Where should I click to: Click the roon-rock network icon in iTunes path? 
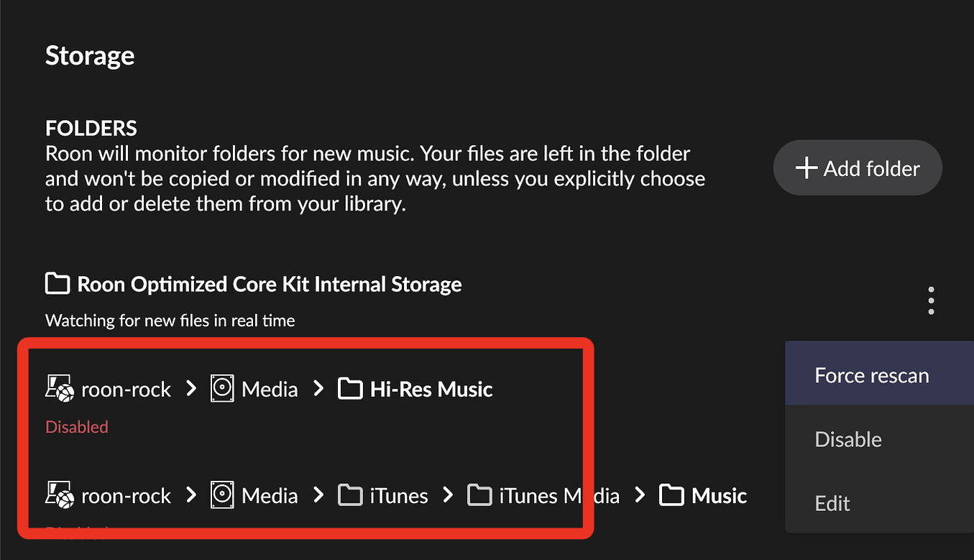point(60,495)
